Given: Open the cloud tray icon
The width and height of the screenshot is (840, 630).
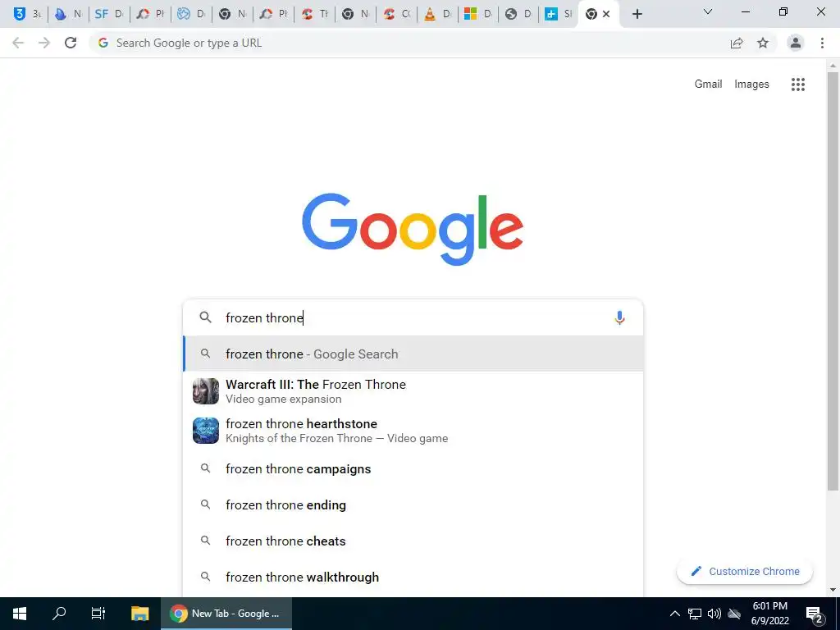Looking at the screenshot, I should (x=734, y=614).
